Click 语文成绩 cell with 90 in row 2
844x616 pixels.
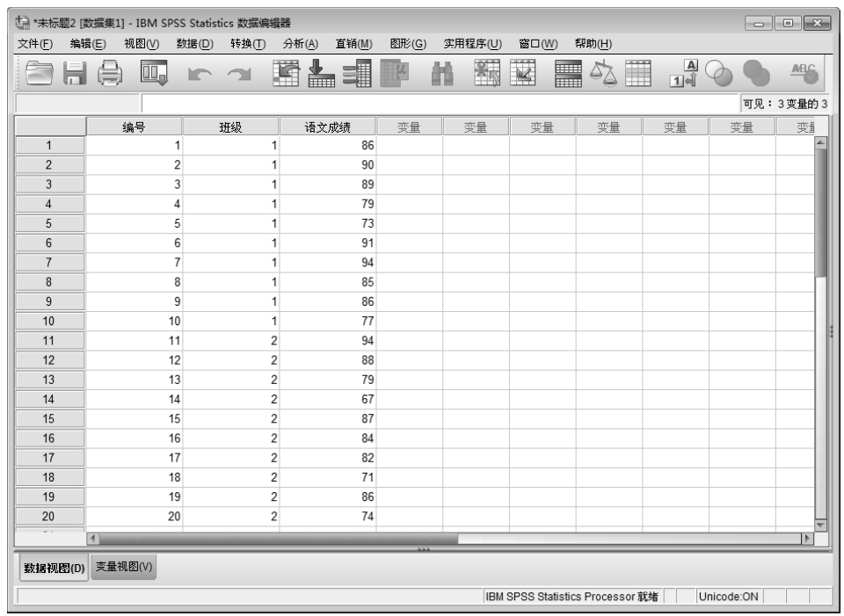(x=328, y=165)
